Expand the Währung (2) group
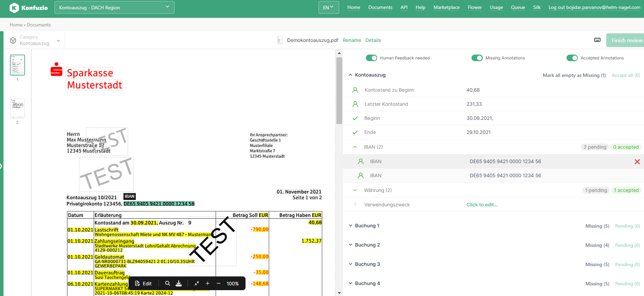The height and width of the screenshot is (296, 644). 355,190
